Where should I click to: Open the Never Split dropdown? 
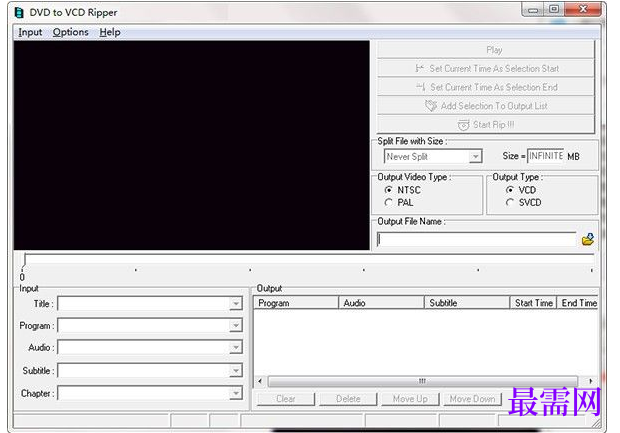click(x=476, y=157)
